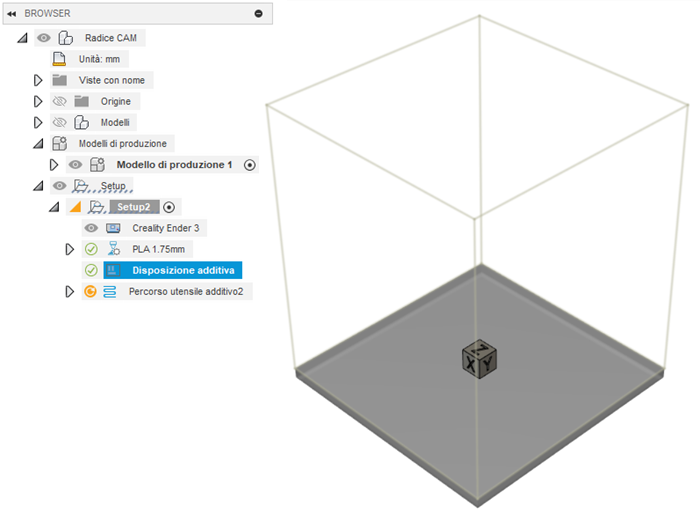Collapse Modelli di produzione node
The image size is (700, 516).
(x=38, y=144)
